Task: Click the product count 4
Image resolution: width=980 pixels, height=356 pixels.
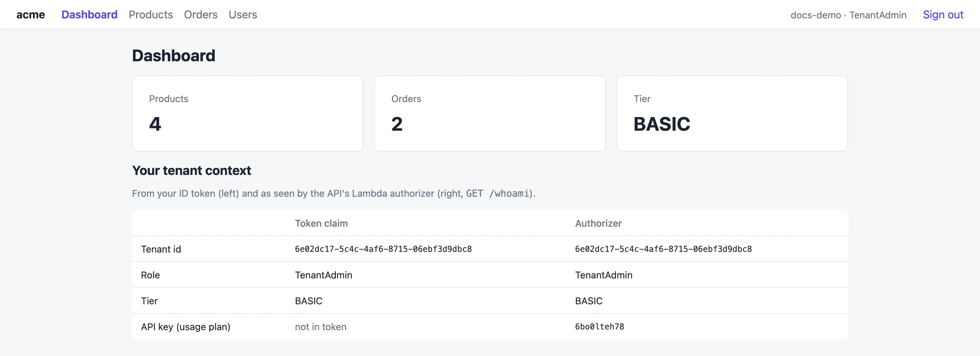Action: (x=155, y=124)
